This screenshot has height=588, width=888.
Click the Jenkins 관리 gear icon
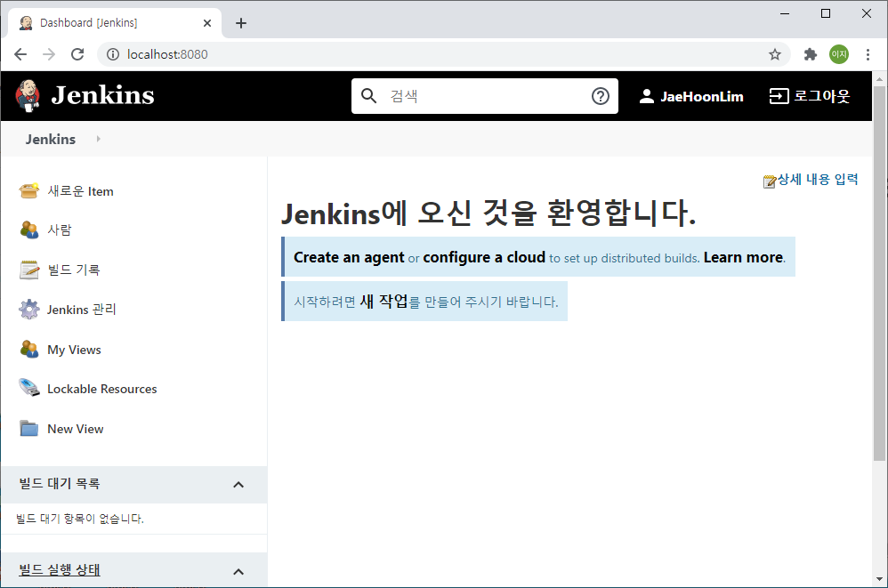(28, 309)
